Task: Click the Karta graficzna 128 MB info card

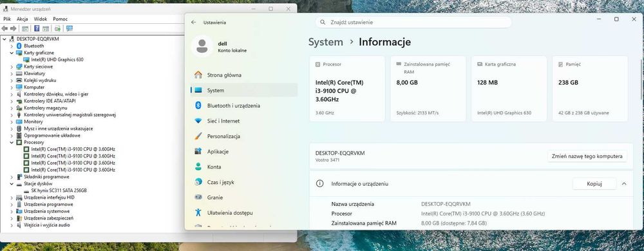Action: (509, 89)
